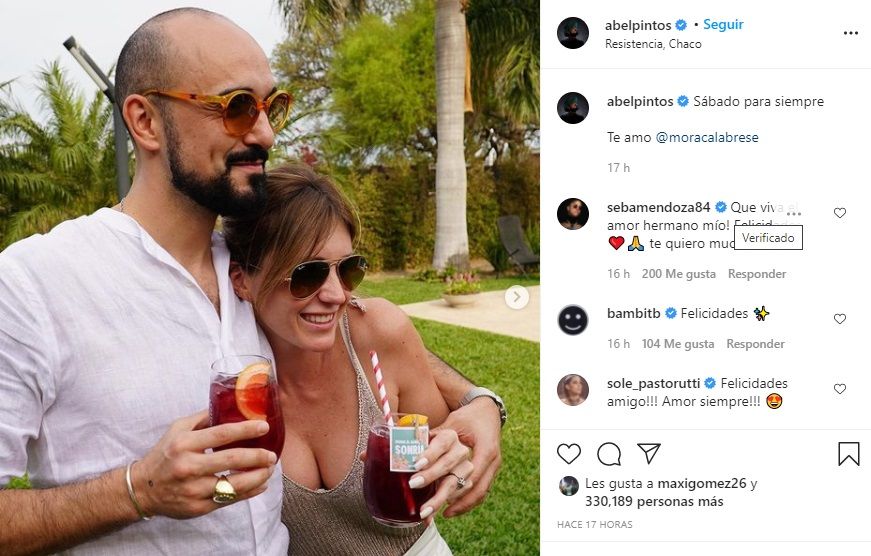This screenshot has width=871, height=556.
Task: Like sole_pastorutti's comment
Action: [840, 389]
